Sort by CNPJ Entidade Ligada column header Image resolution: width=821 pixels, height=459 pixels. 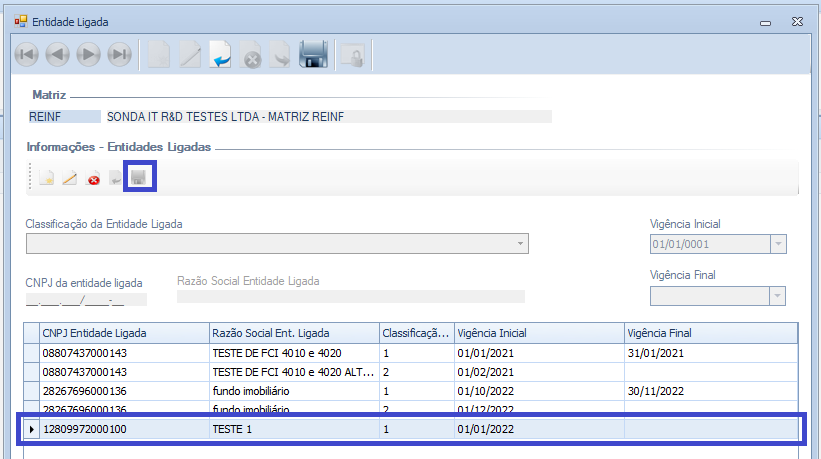122,333
